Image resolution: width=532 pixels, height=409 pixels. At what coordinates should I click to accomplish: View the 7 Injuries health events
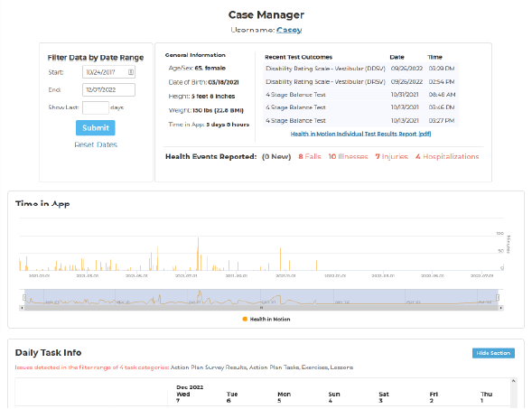pyautogui.click(x=391, y=156)
